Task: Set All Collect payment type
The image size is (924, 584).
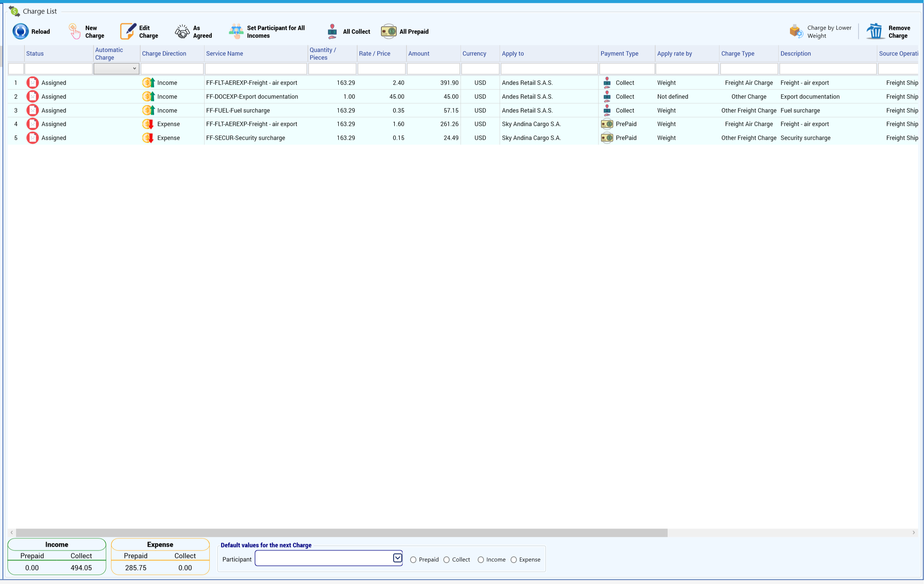Action: tap(348, 31)
